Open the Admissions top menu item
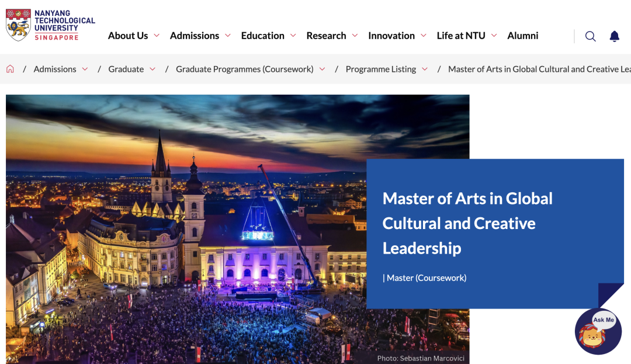 pyautogui.click(x=195, y=36)
